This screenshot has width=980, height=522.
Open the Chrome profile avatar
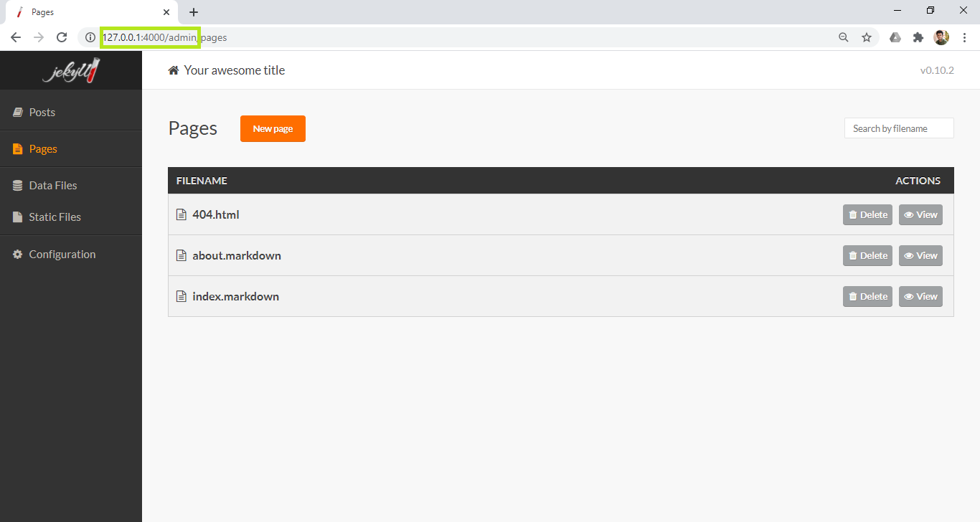[941, 37]
